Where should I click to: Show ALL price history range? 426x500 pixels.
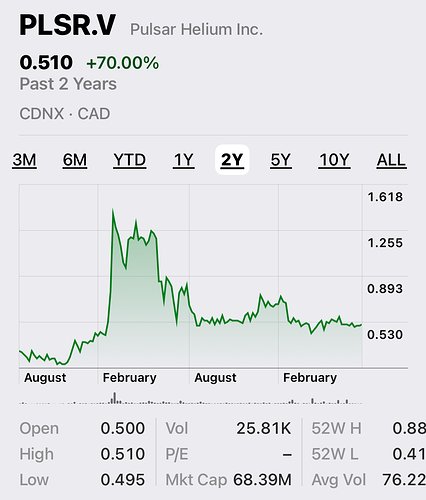pos(391,160)
